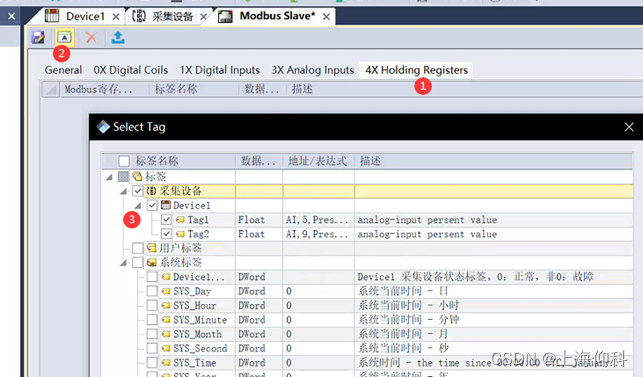
Task: Collapse the 采集设备 tree node
Action: (x=123, y=192)
